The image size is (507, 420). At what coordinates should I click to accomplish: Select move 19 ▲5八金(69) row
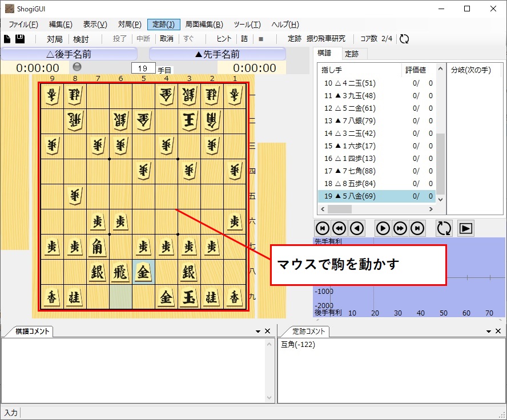coord(376,196)
